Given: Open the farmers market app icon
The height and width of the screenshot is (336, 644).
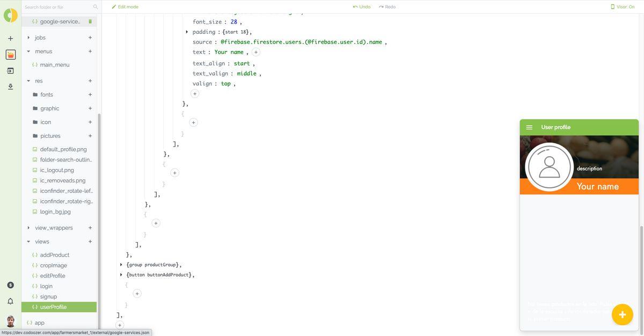Looking at the screenshot, I should [x=10, y=55].
